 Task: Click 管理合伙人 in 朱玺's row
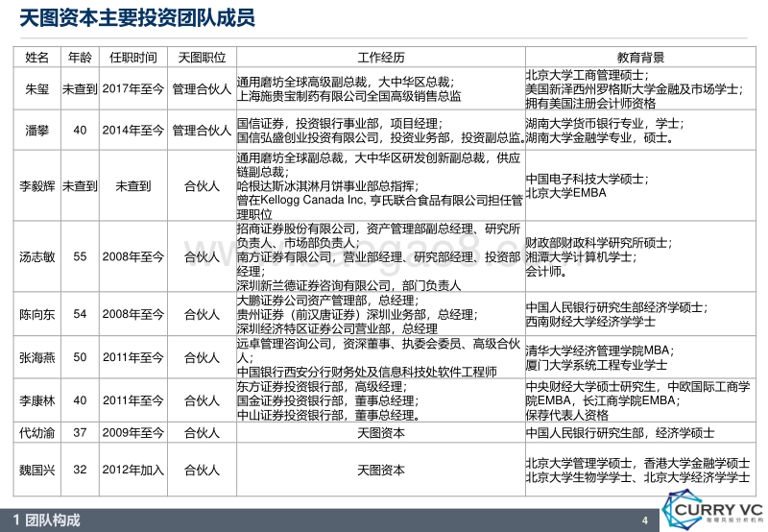click(x=202, y=88)
